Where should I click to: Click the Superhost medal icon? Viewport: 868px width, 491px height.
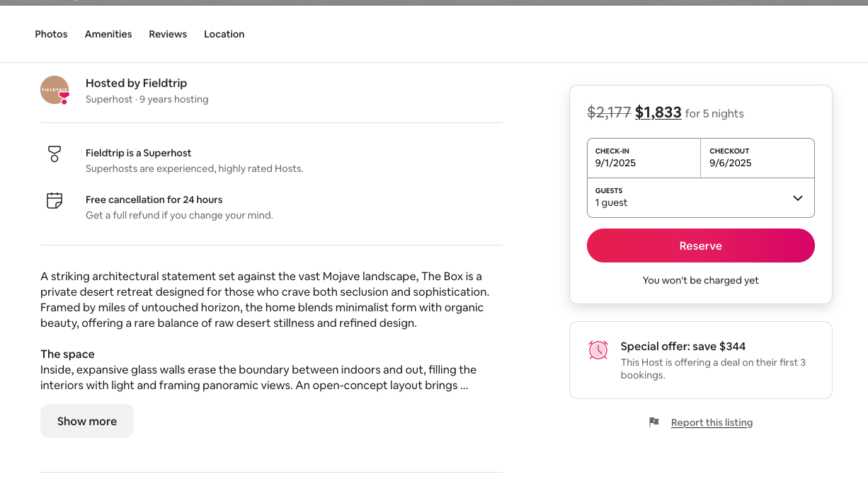point(55,154)
